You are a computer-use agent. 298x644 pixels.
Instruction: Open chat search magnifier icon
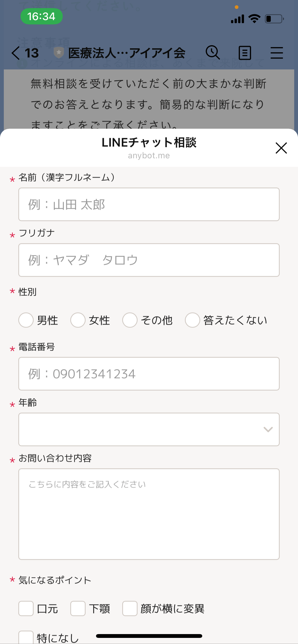pyautogui.click(x=213, y=53)
